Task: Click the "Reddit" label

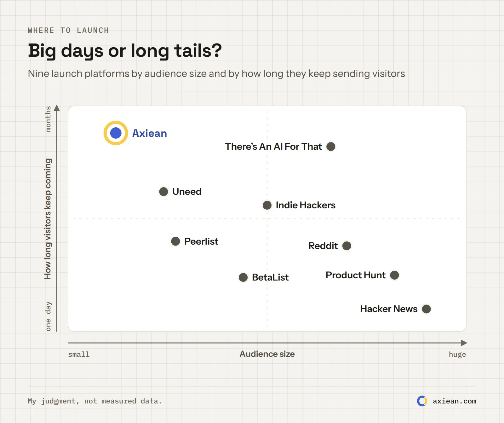Action: [x=323, y=246]
